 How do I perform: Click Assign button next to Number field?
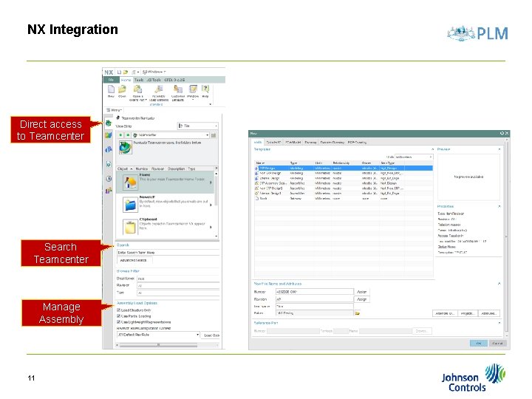tap(361, 292)
